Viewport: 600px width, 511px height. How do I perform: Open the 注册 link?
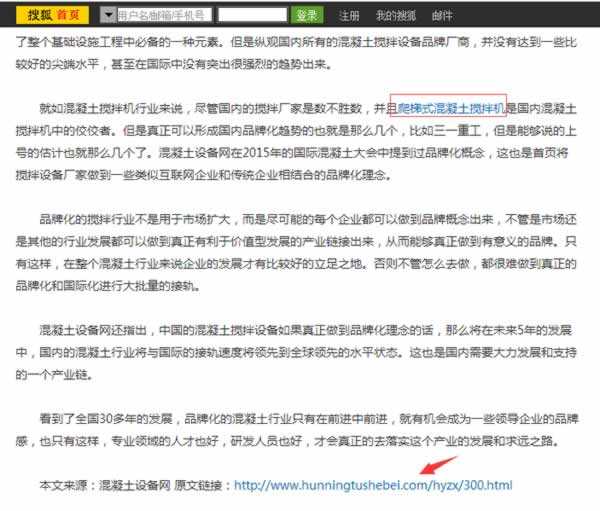[349, 16]
